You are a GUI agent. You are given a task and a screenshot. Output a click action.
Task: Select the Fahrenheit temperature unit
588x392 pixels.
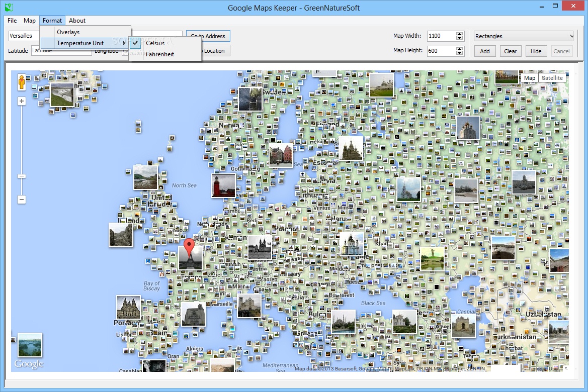tap(164, 54)
